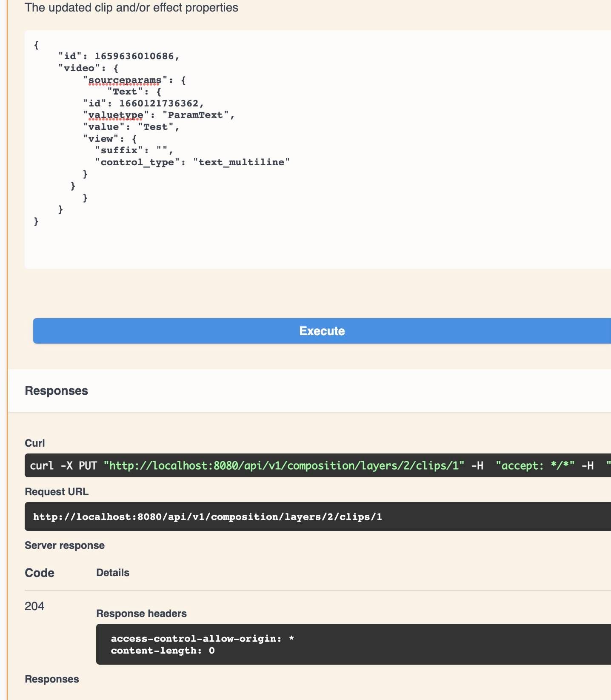
Task: Click the access-control-allow-origin response header line
Action: [x=196, y=639]
